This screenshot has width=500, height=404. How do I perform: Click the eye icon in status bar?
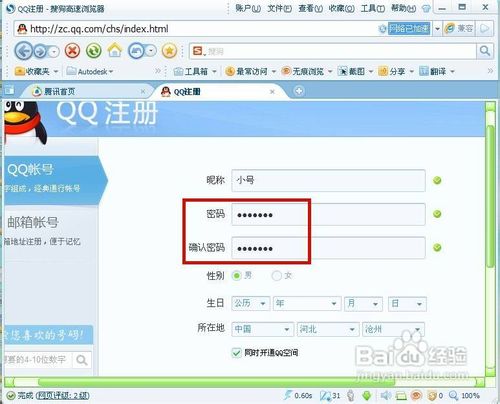pos(416,396)
